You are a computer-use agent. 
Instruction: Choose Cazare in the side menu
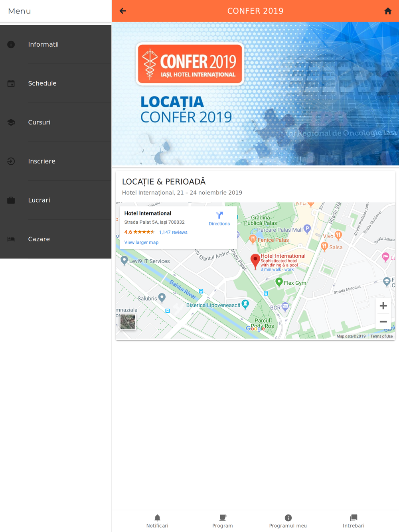[56, 239]
